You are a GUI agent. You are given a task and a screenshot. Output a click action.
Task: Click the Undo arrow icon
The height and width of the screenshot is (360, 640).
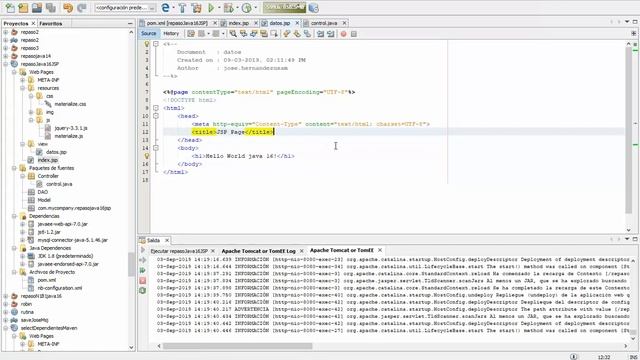point(68,8)
